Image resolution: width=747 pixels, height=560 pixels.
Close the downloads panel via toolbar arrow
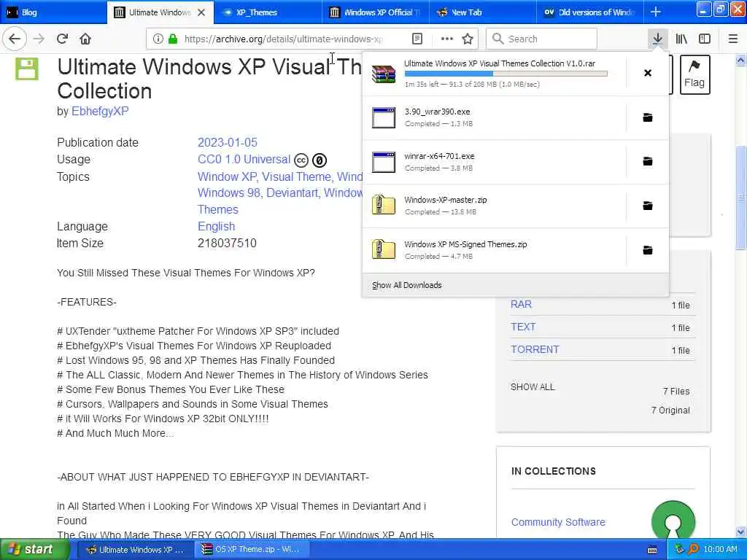click(657, 39)
